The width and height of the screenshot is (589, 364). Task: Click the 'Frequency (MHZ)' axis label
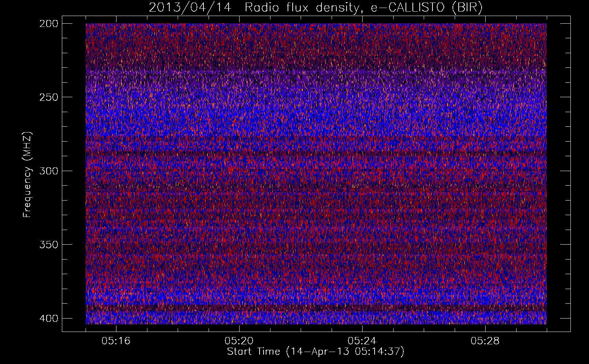point(27,174)
